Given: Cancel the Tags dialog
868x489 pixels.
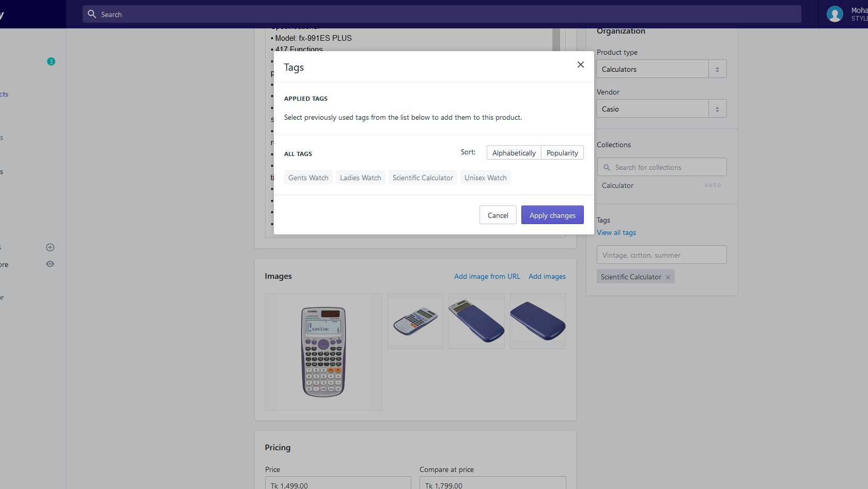Looking at the screenshot, I should pos(498,215).
